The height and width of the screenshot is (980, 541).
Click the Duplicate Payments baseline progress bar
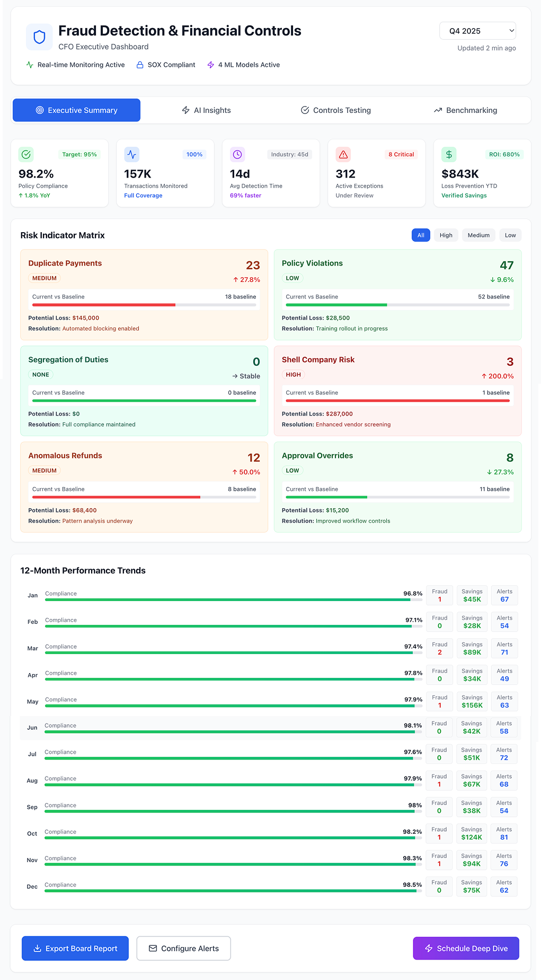(x=144, y=305)
